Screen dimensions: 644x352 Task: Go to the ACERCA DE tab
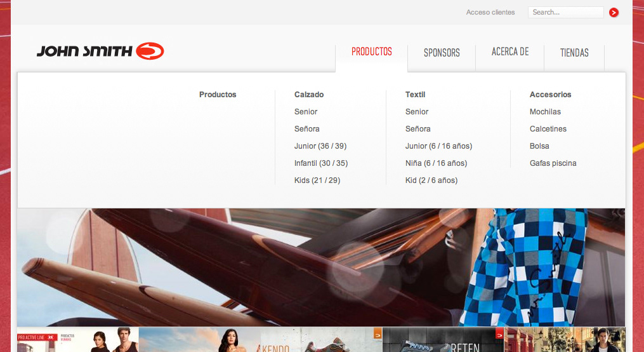[x=510, y=52]
